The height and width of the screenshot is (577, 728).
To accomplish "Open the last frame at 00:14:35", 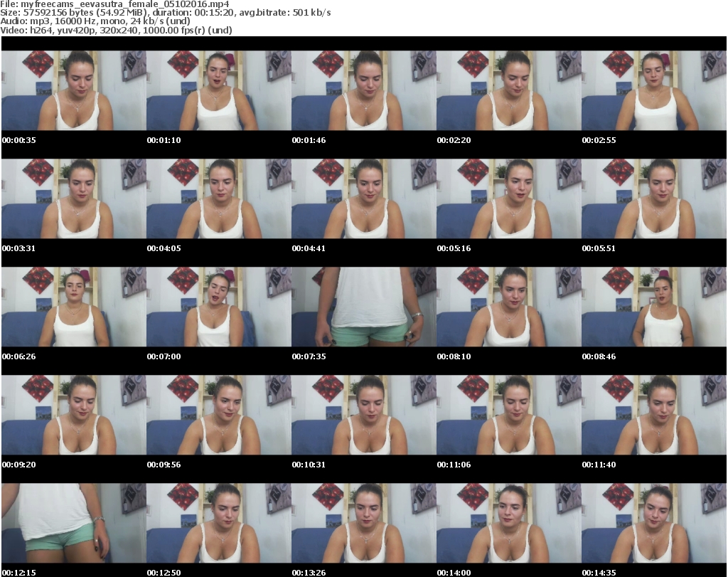I will (653, 523).
